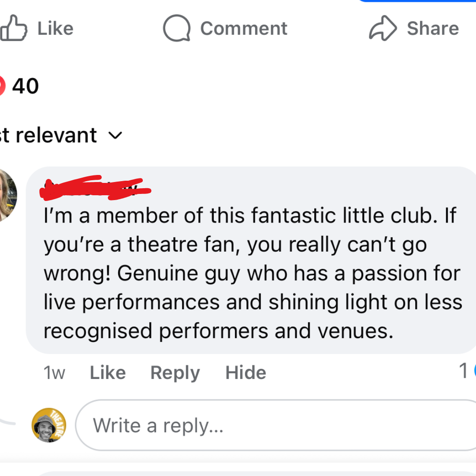Viewport: 476px width, 476px height.
Task: Reply to the theatre fan comment
Action: pyautogui.click(x=175, y=373)
